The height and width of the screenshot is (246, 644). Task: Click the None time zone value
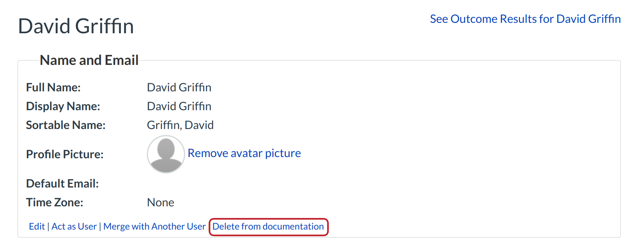[160, 202]
